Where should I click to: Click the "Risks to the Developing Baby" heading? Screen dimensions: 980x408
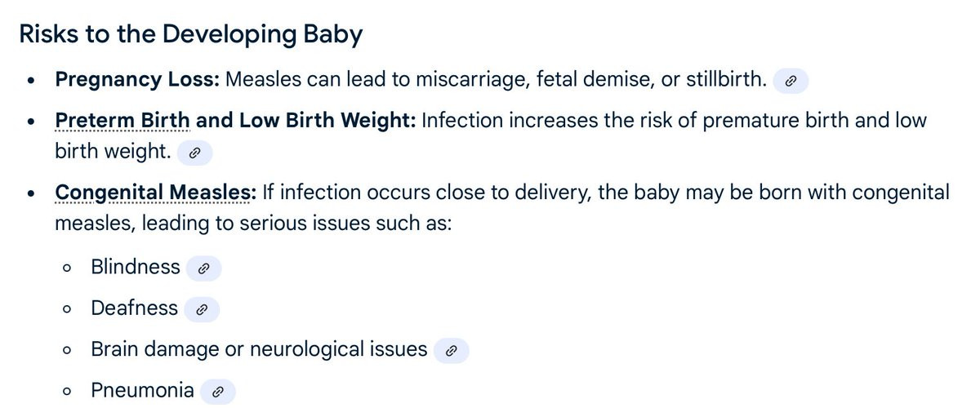coord(191,34)
